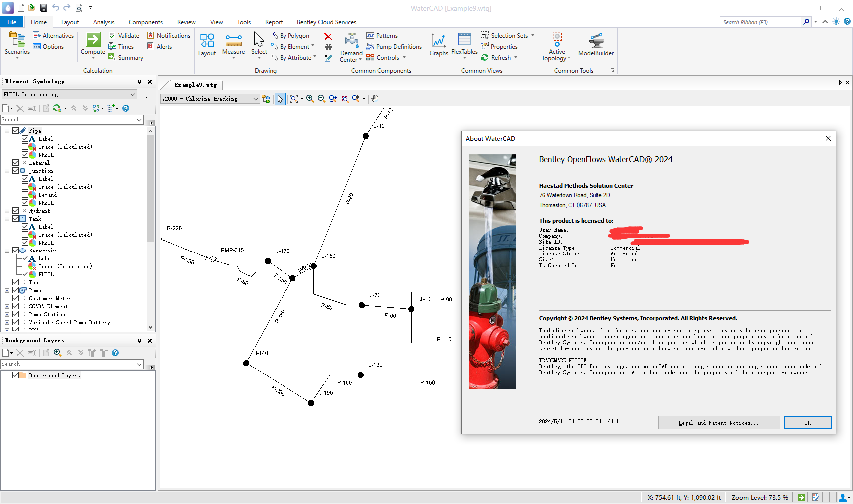The image size is (853, 504).
Task: Uncheck the Lateral element checkbox
Action: click(15, 163)
